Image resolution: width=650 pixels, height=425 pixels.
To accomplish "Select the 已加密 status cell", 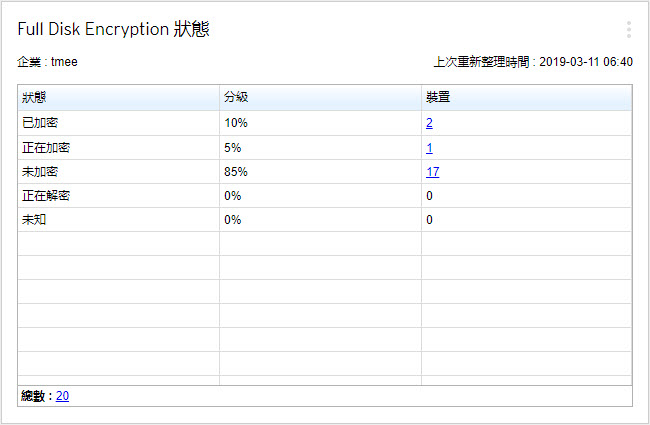I will click(40, 123).
